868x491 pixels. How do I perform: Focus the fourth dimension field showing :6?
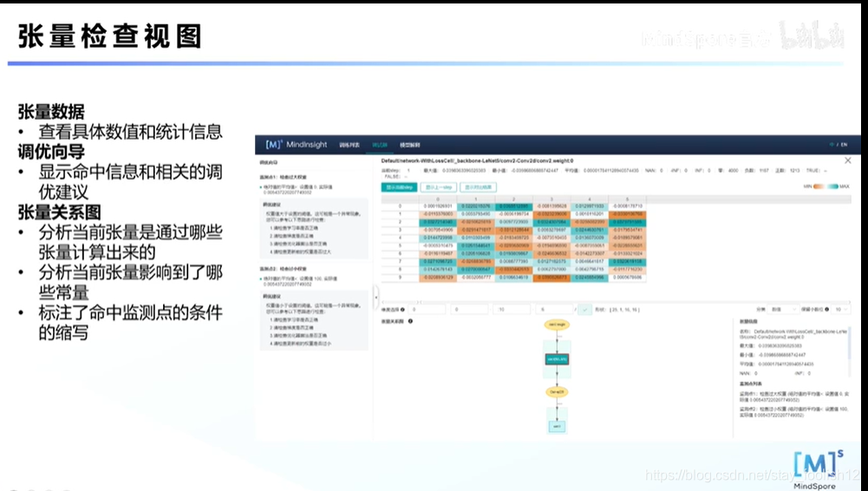pos(553,310)
